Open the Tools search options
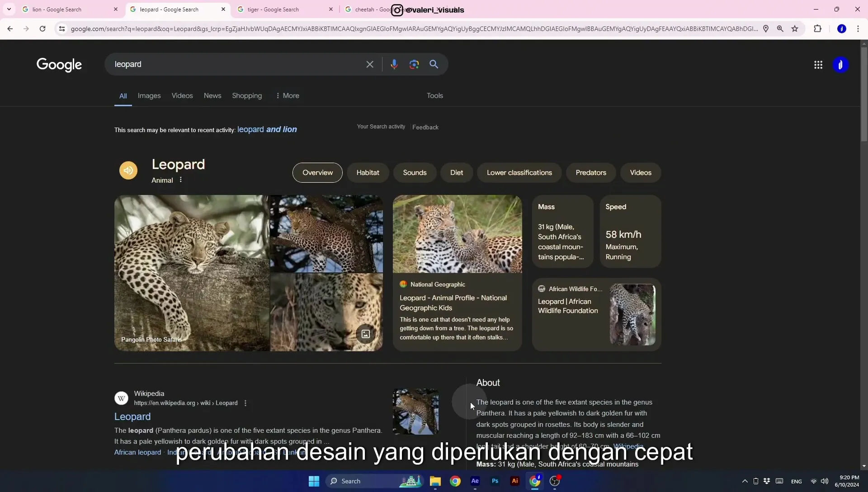Viewport: 868px width, 492px height. point(435,96)
